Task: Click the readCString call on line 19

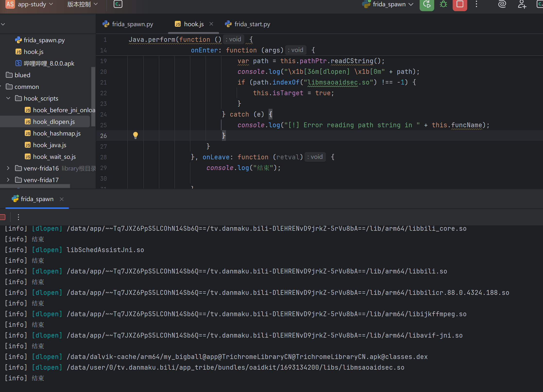Action: coord(352,61)
